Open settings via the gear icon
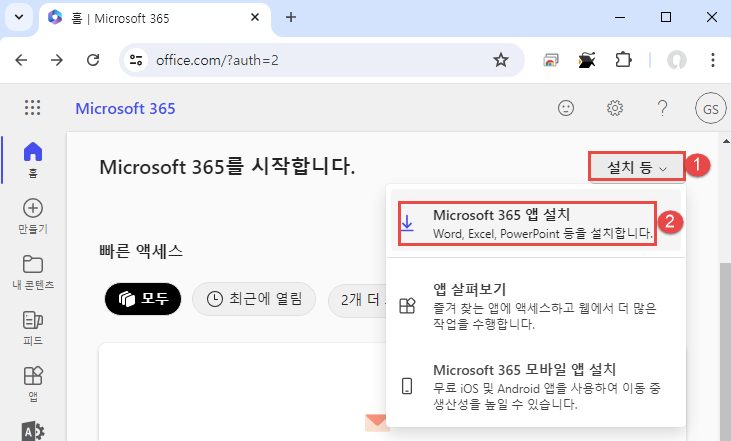Image resolution: width=731 pixels, height=441 pixels. (x=614, y=108)
